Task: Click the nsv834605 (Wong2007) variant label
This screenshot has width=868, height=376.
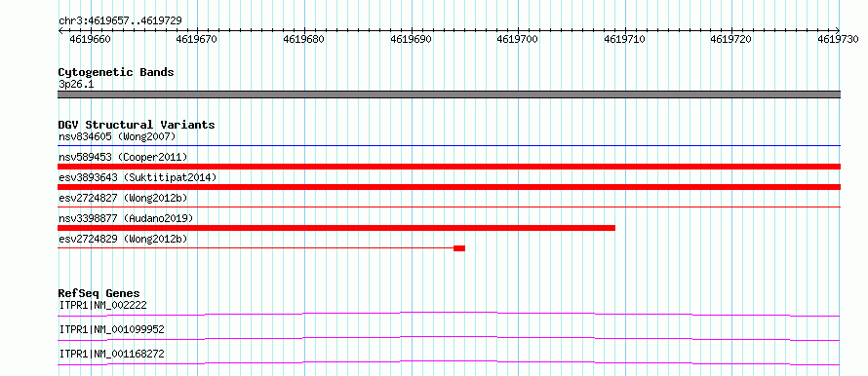Action: 117,136
